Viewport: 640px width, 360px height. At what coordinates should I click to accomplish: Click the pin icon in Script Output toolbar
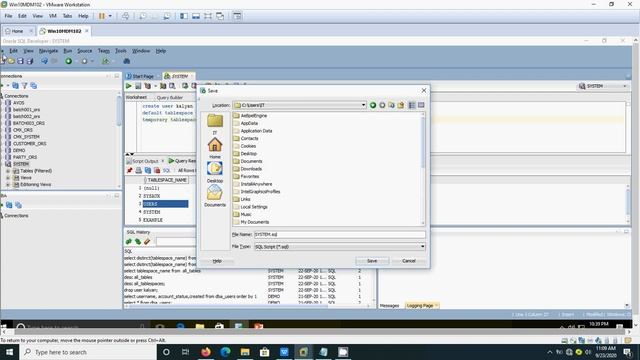point(129,170)
